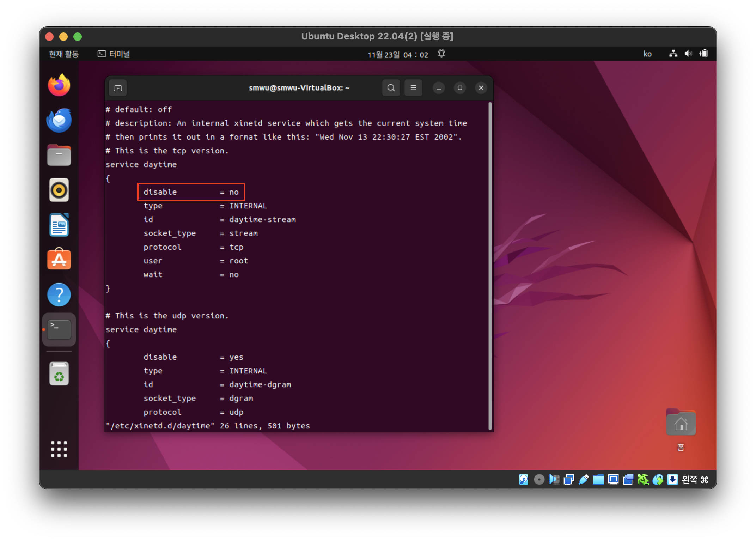Click the macOS yellow minimize button
Screen dimensions: 756x541
point(63,37)
